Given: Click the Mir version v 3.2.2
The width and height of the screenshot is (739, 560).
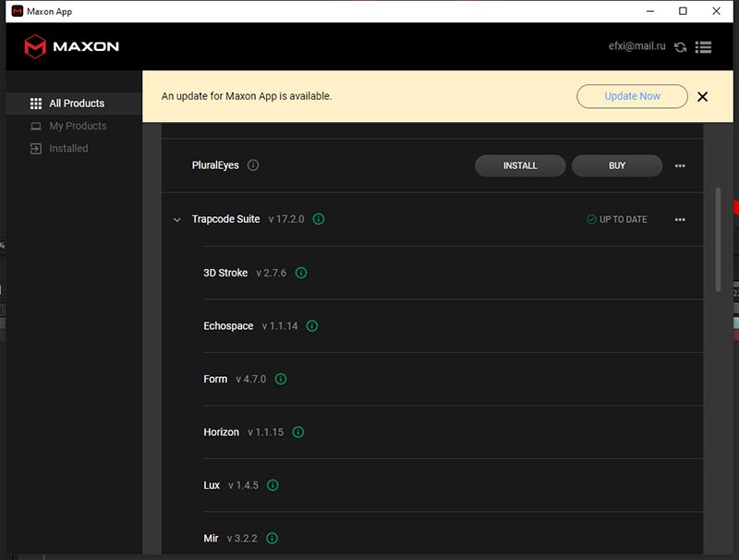Looking at the screenshot, I should pyautogui.click(x=242, y=539).
